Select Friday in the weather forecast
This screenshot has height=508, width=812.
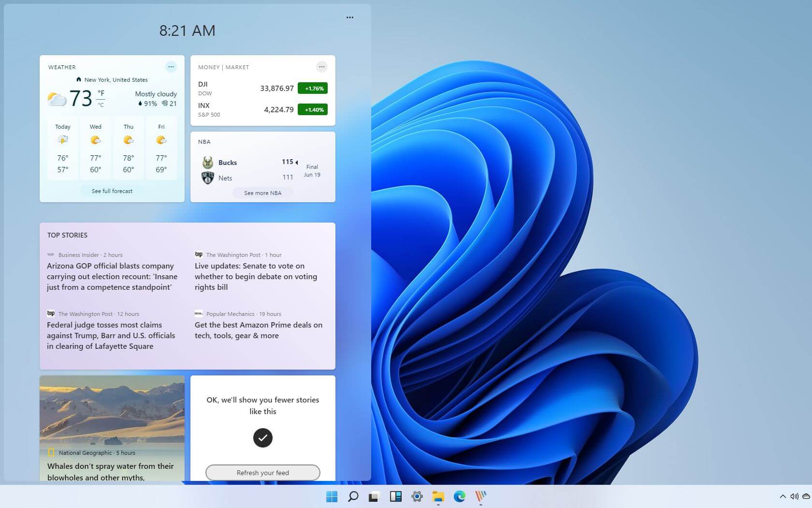tap(161, 148)
